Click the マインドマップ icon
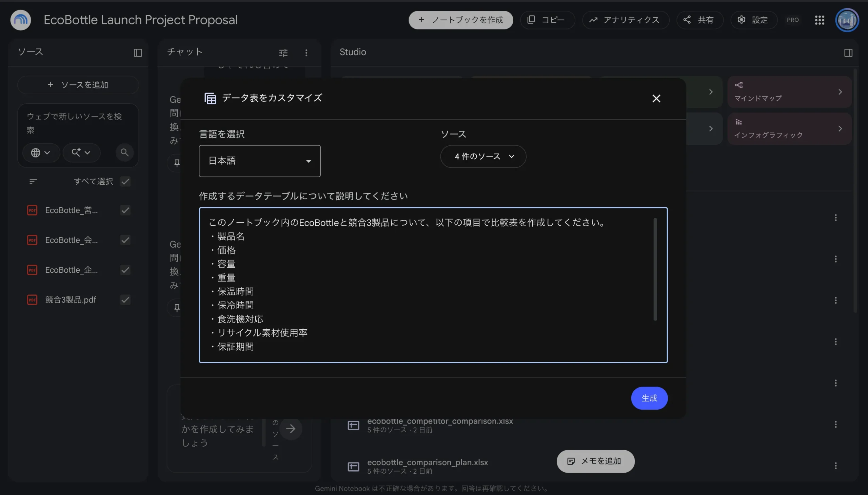This screenshot has height=495, width=868. click(739, 85)
